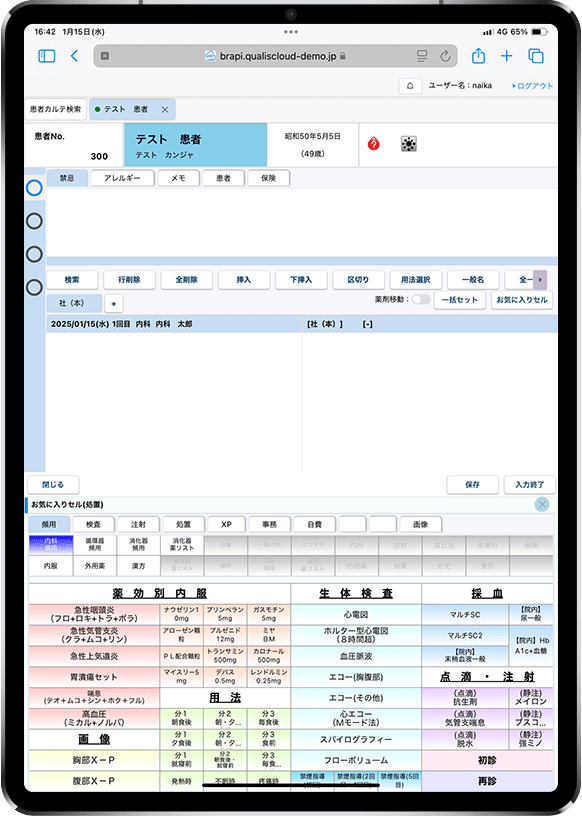Select the 消化器薬リスト category cell
The height and width of the screenshot is (816, 582).
coord(182,544)
